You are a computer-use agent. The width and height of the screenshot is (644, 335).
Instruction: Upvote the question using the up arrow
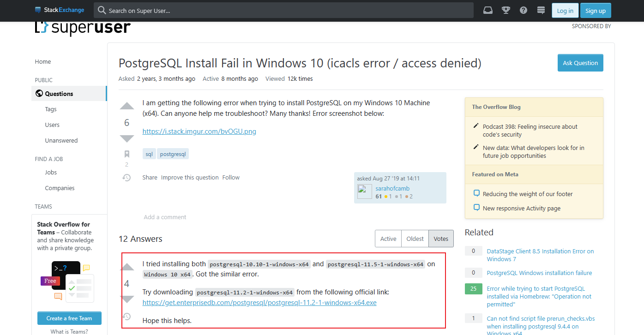(x=126, y=106)
